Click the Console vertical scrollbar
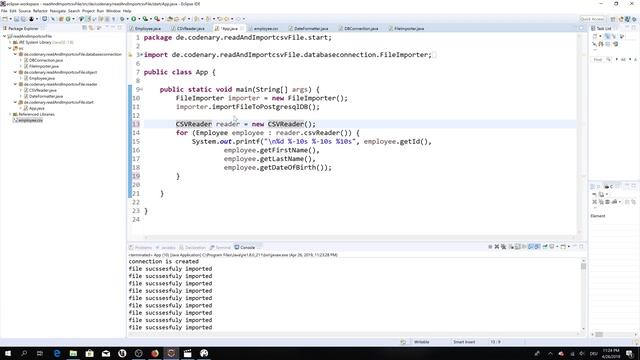Viewport: 640px width, 360px height. pyautogui.click(x=583, y=294)
